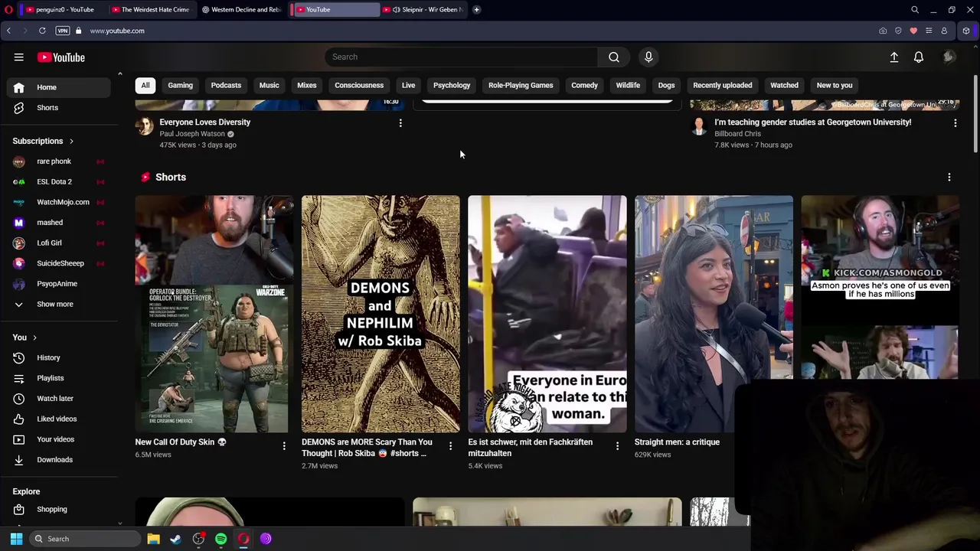Click the YouTube logo
The width and height of the screenshot is (980, 551).
tap(60, 57)
